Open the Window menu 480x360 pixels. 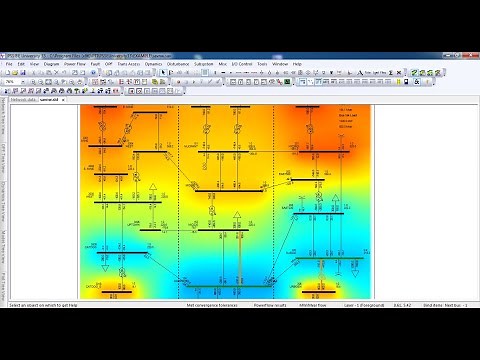pos(280,64)
